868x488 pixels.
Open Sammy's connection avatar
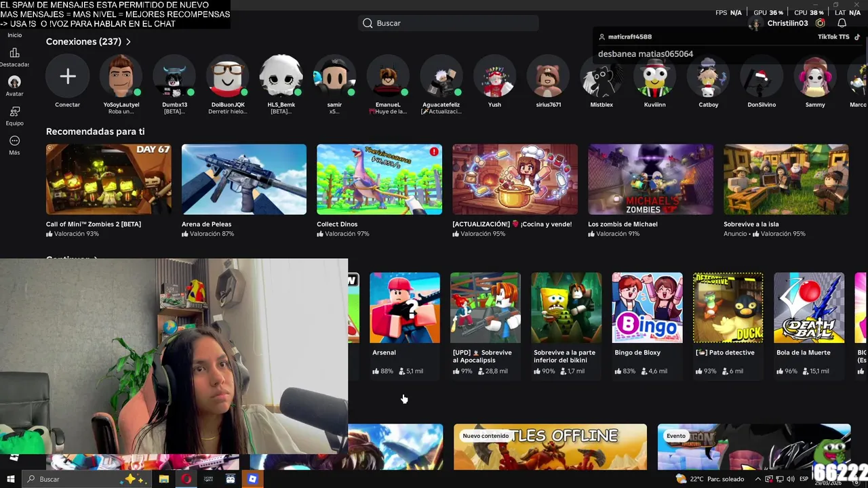click(815, 77)
